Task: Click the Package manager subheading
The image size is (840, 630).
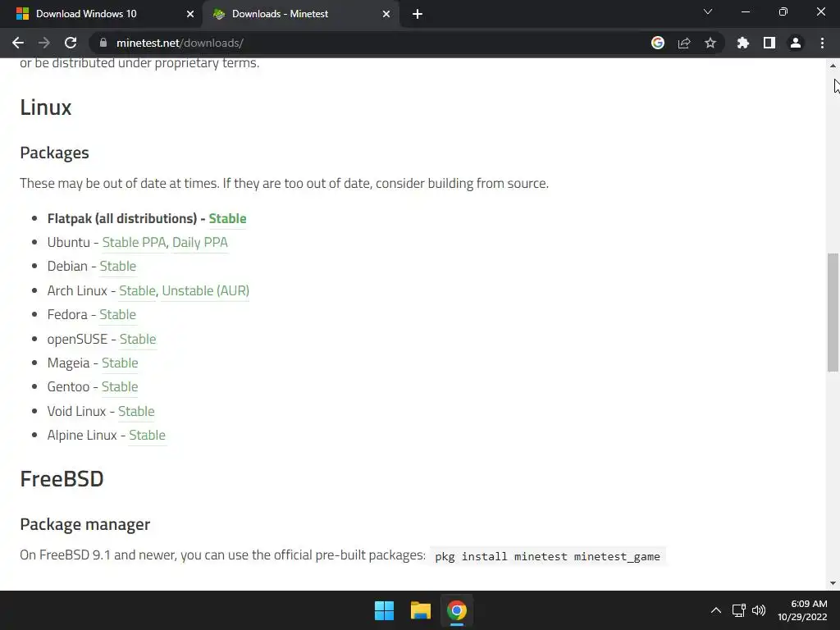Action: click(85, 524)
